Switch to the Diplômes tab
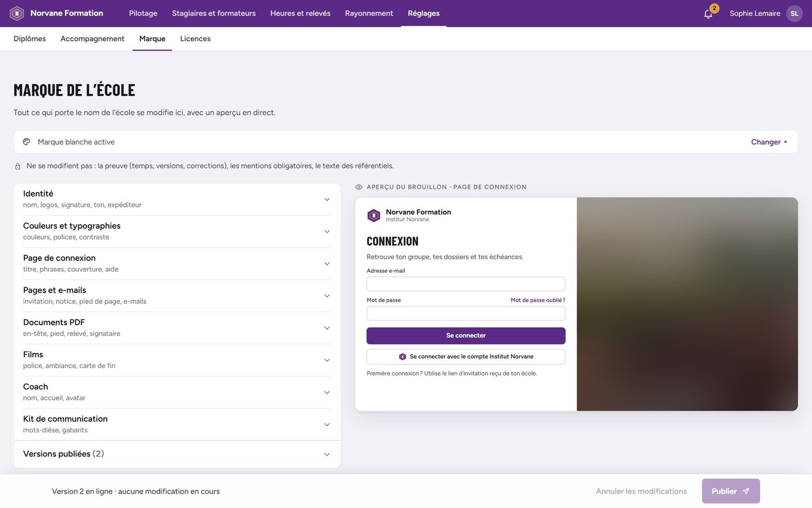 (x=29, y=39)
